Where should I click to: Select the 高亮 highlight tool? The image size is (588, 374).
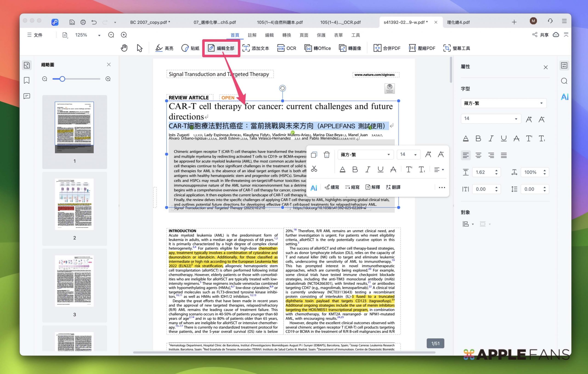coord(164,48)
